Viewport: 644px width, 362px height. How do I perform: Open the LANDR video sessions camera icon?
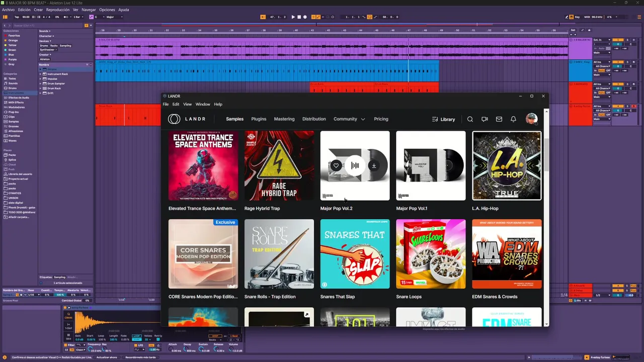(485, 119)
